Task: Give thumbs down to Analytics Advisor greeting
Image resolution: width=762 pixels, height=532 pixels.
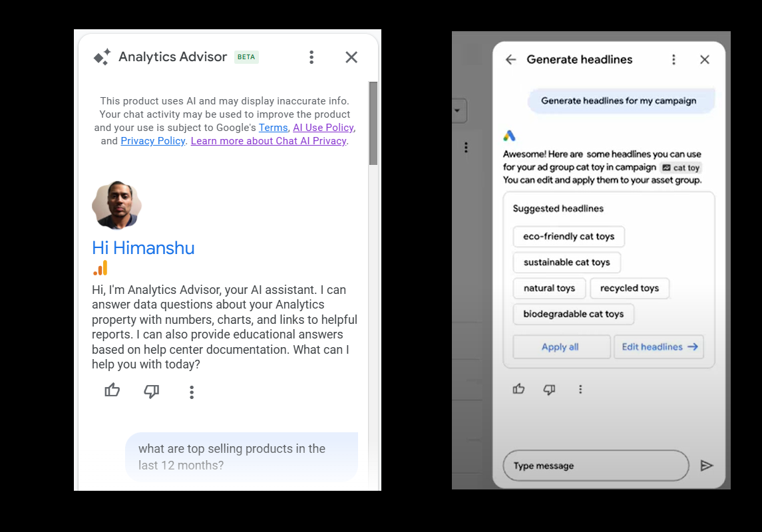Action: (152, 392)
